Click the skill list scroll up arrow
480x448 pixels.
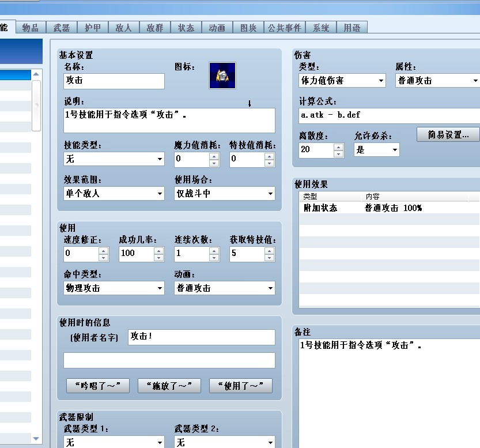[x=36, y=74]
